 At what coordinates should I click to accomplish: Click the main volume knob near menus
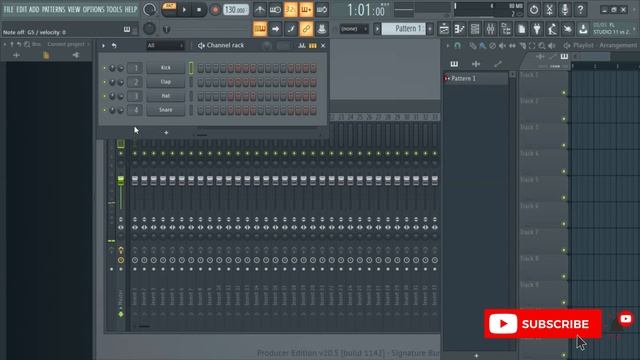pos(150,9)
